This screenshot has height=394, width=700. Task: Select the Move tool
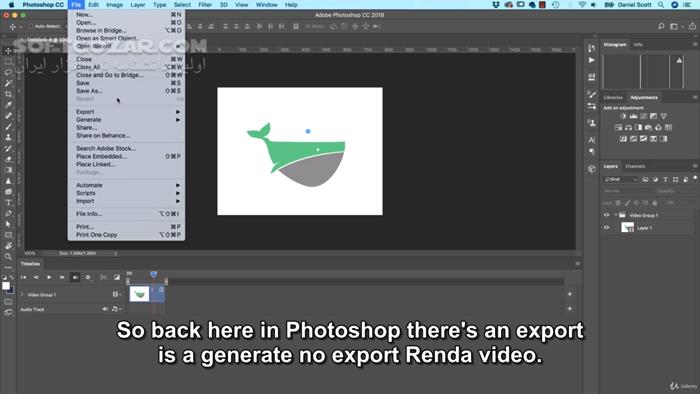point(8,51)
